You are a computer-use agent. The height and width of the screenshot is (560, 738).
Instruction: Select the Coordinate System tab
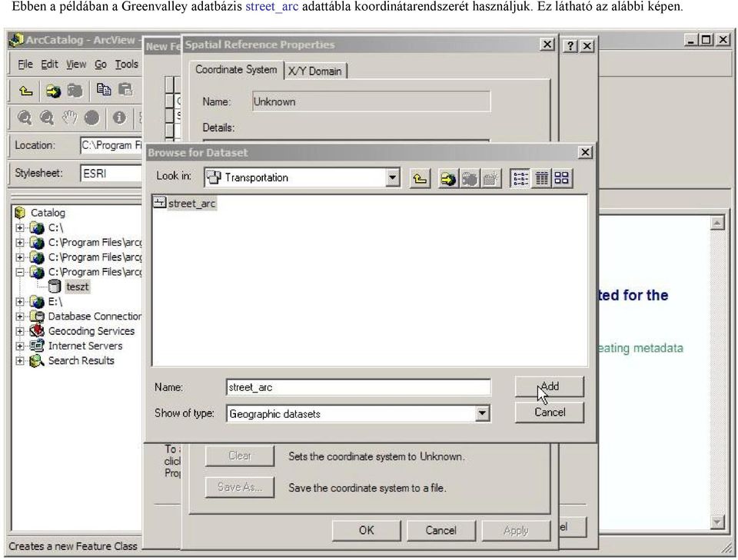coord(236,70)
